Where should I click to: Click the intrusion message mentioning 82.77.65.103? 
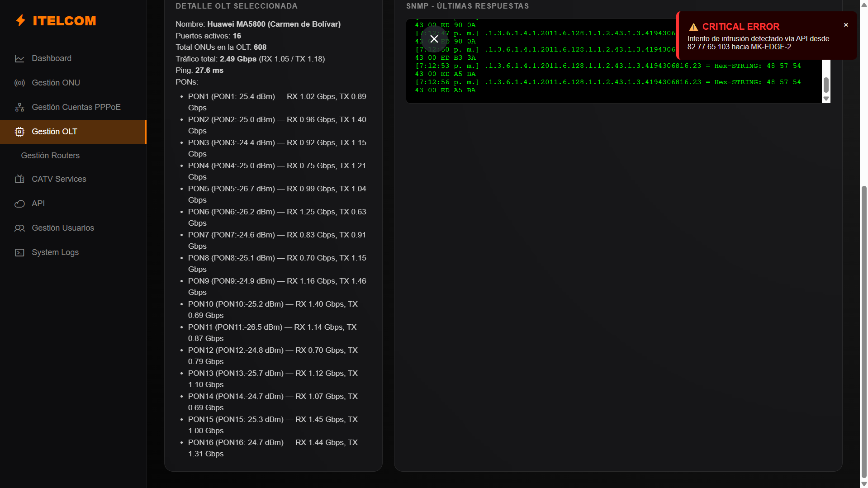pyautogui.click(x=758, y=43)
